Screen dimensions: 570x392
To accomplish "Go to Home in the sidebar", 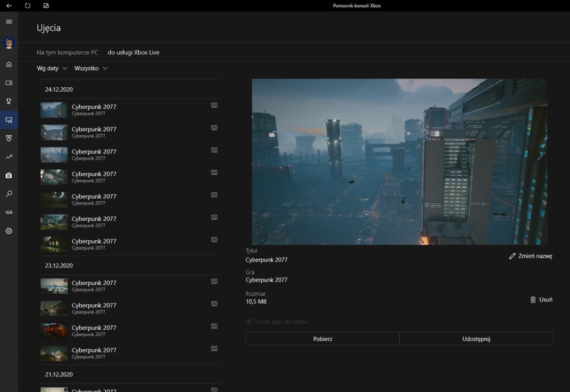I will tap(9, 64).
